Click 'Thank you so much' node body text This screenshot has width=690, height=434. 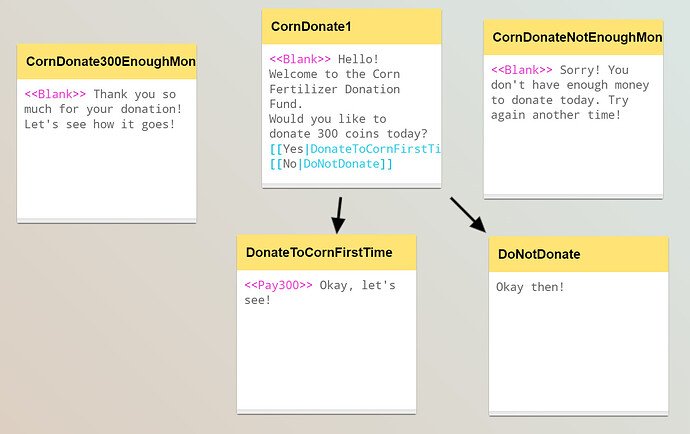103,109
